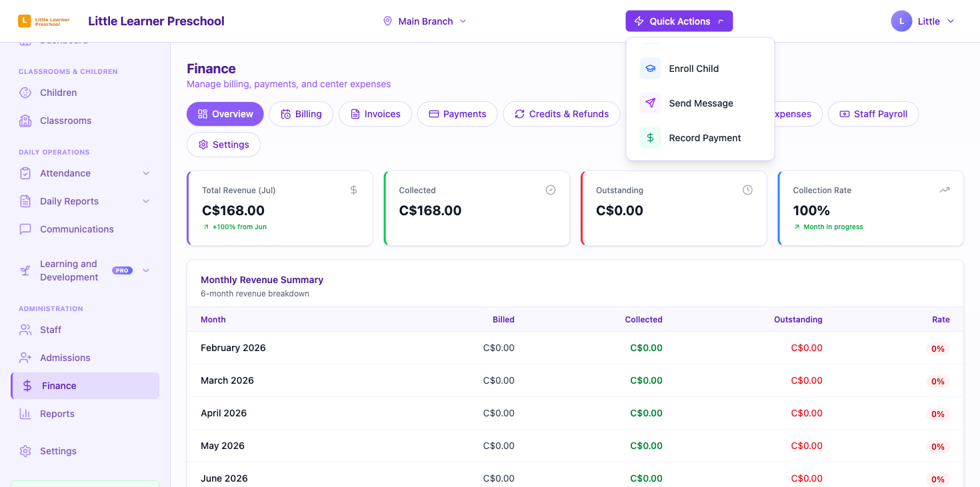Click the dollar icon on Total Revenue card
The height and width of the screenshot is (487, 980).
pos(353,190)
